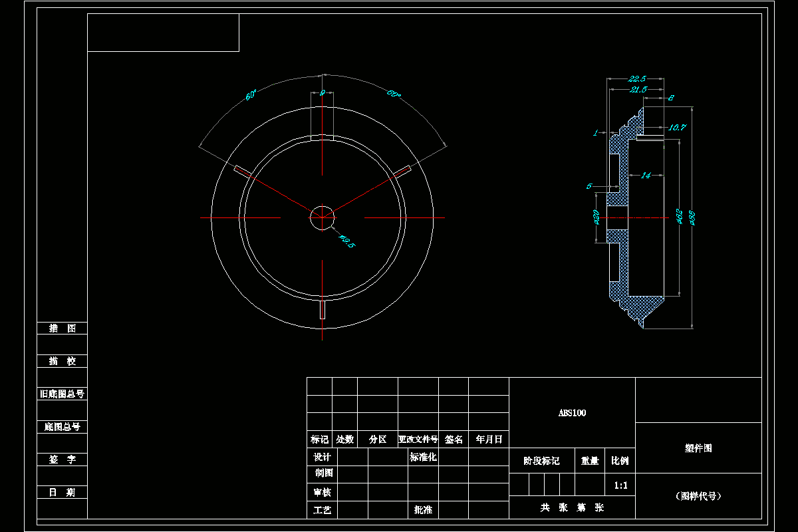Click the 批准 approval label

tap(423, 510)
